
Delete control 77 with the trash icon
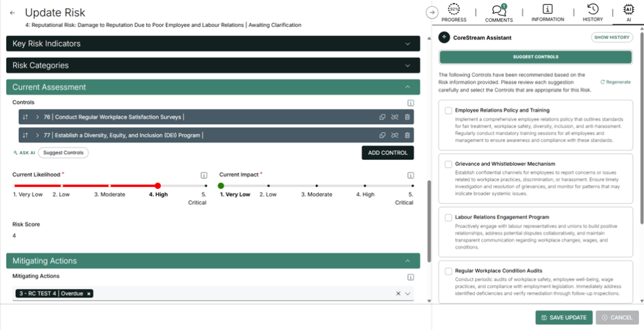pos(407,135)
